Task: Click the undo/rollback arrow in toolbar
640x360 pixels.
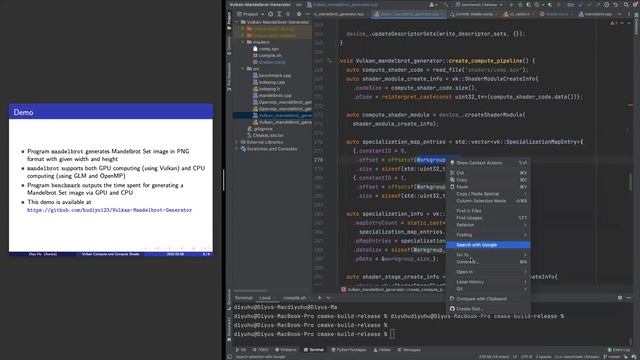Action: [616, 4]
